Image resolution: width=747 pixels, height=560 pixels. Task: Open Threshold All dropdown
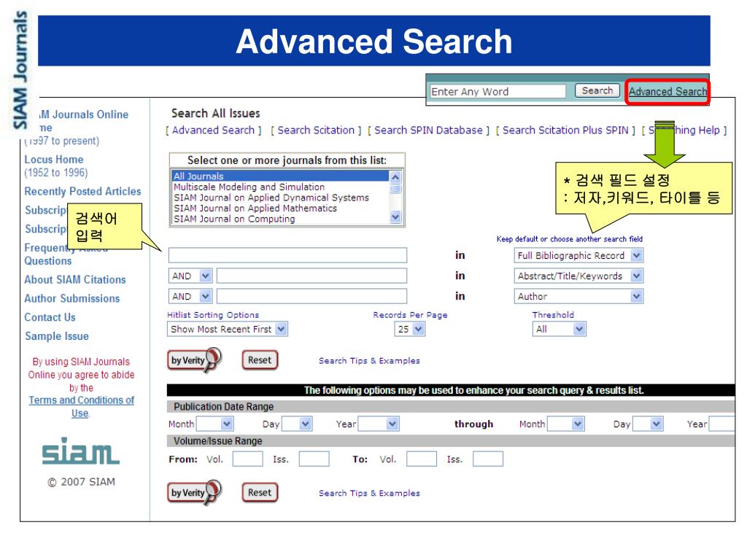click(560, 329)
